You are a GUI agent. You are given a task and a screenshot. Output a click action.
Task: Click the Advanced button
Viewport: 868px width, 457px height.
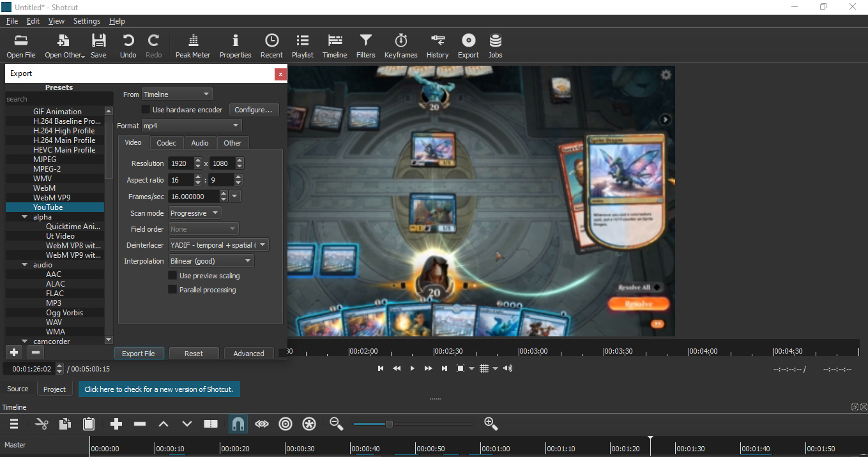coord(249,354)
